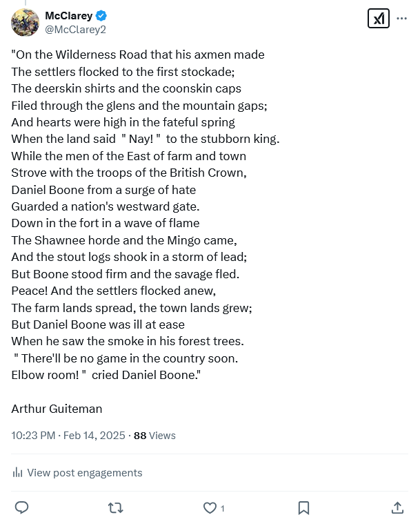Screen dimensions: 420x524
Task: Open View post engagements
Action: click(x=84, y=473)
